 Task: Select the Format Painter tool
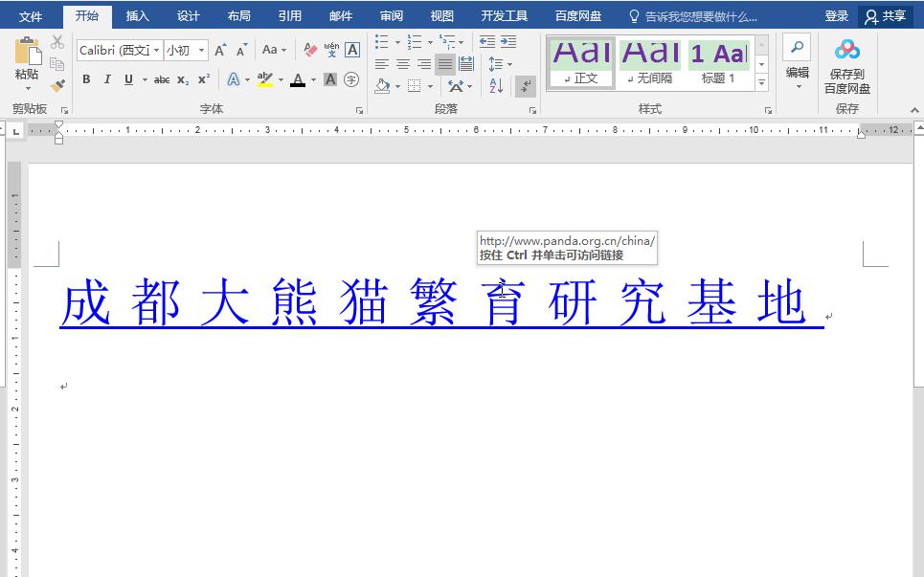[57, 85]
